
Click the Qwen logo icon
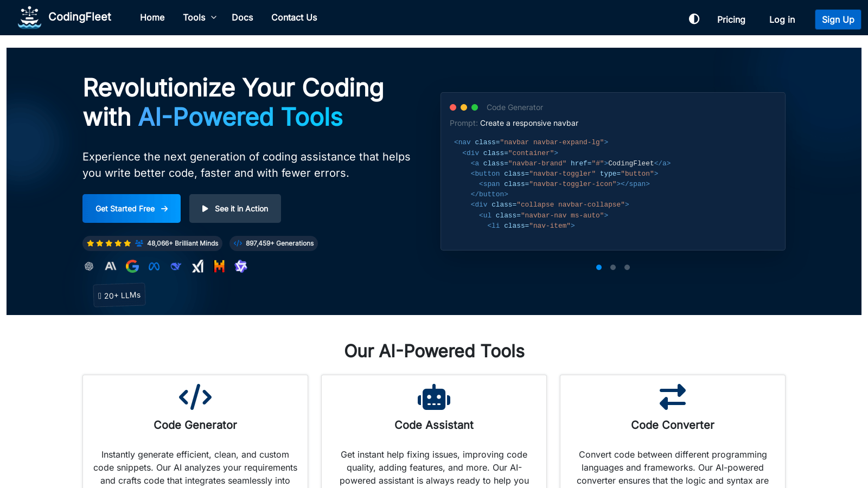coord(241,266)
